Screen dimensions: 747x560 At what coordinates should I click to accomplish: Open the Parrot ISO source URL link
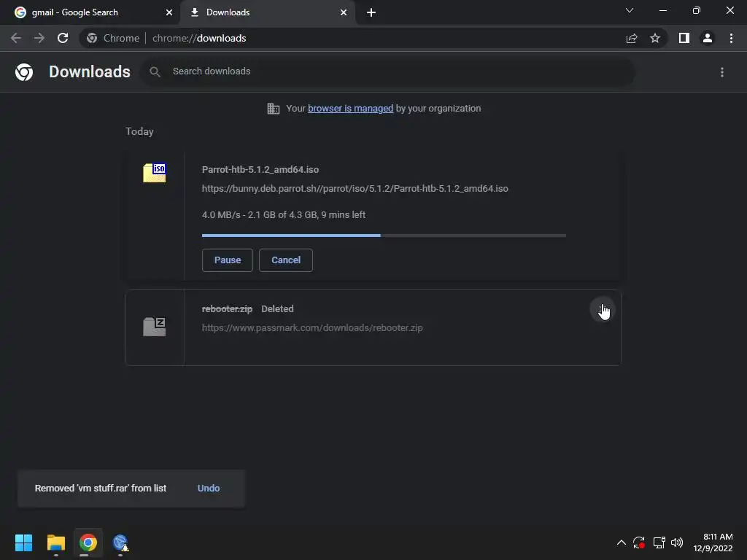point(355,189)
